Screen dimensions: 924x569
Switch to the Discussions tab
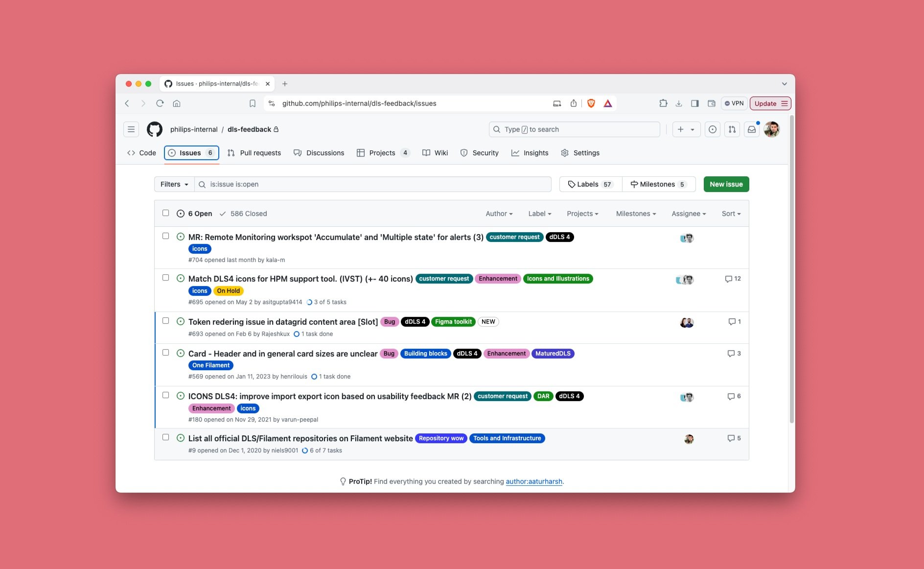pyautogui.click(x=319, y=153)
